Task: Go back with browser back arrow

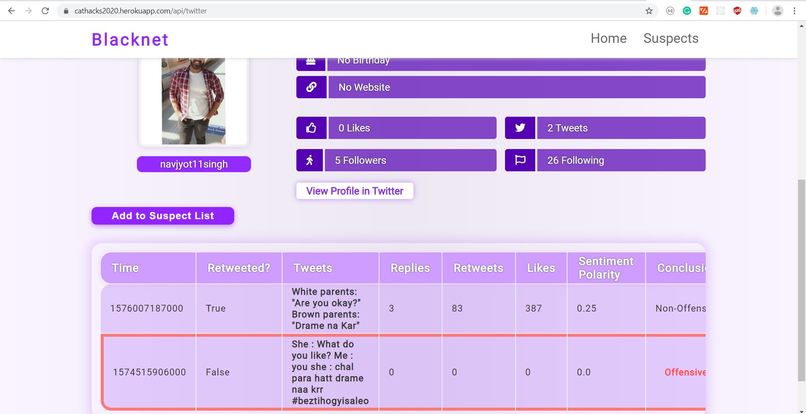Action: pyautogui.click(x=11, y=10)
